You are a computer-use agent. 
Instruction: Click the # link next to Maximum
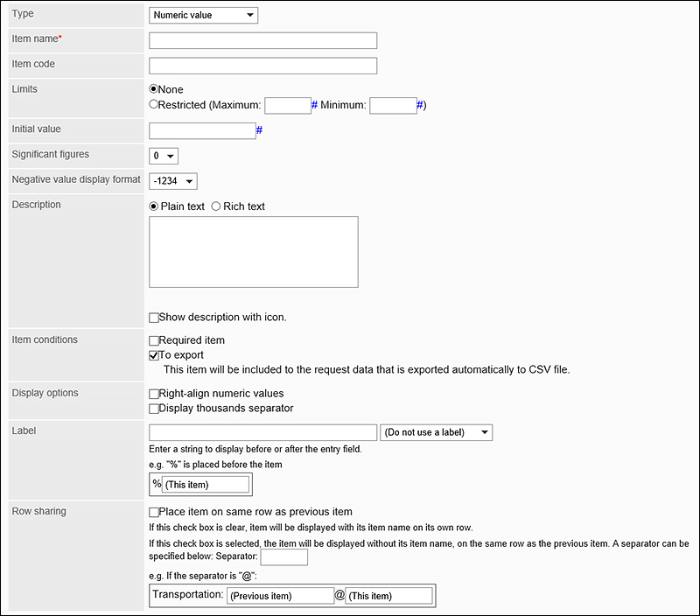(x=314, y=105)
